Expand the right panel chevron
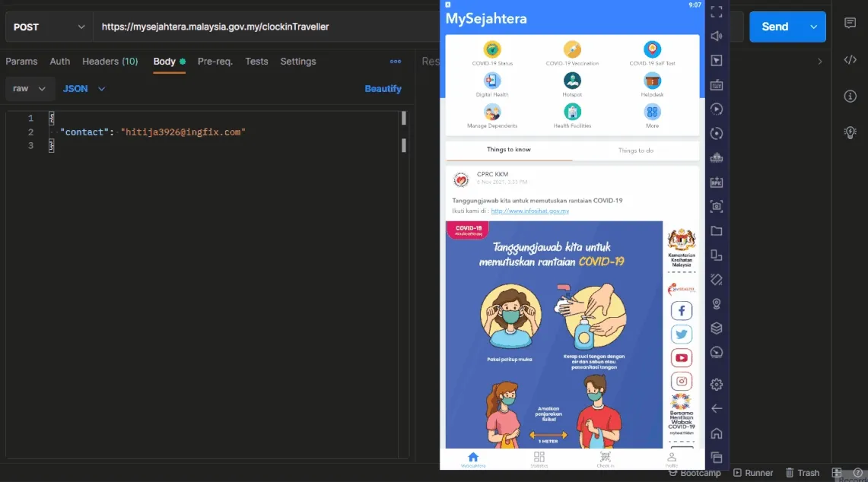 (x=820, y=62)
